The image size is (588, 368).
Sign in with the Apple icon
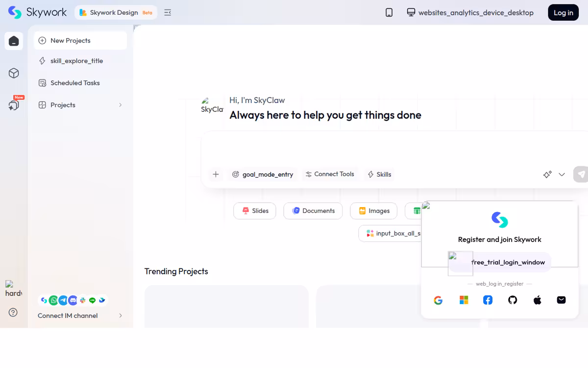[x=538, y=300]
